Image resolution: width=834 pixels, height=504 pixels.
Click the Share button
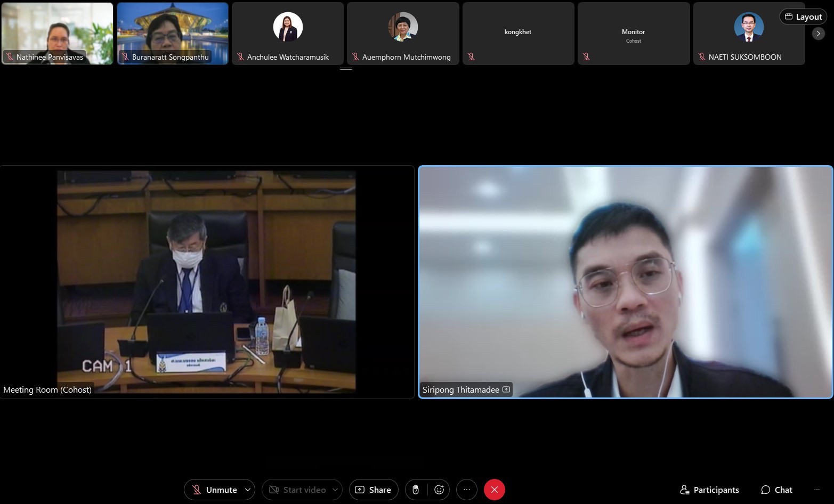click(x=374, y=490)
